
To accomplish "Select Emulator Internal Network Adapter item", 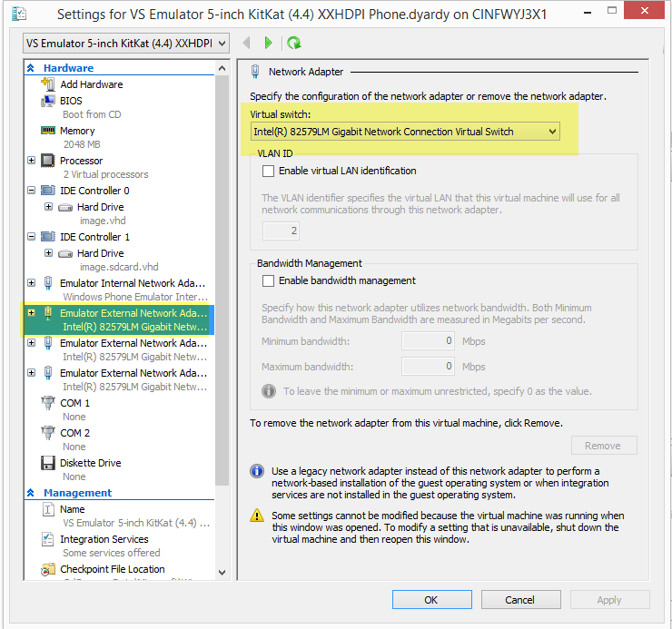I will [133, 283].
